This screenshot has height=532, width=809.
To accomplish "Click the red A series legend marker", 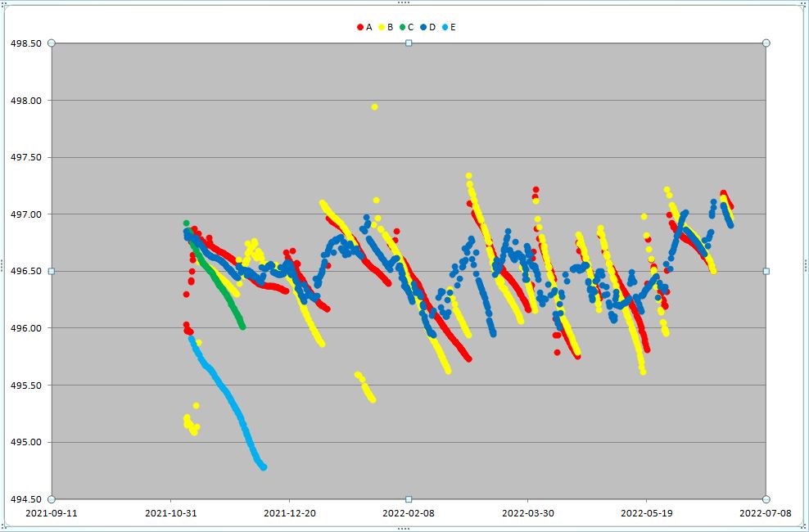I will (x=360, y=27).
